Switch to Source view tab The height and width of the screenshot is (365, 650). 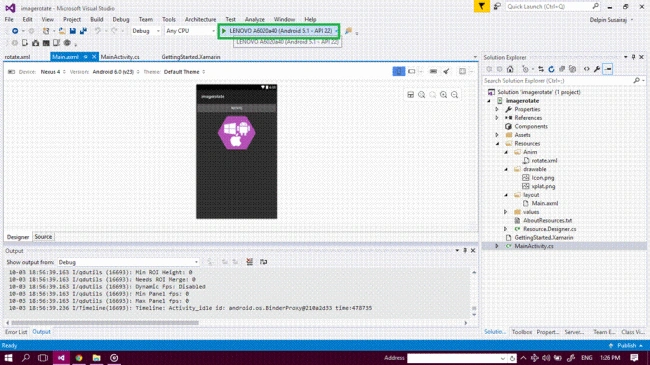(43, 236)
